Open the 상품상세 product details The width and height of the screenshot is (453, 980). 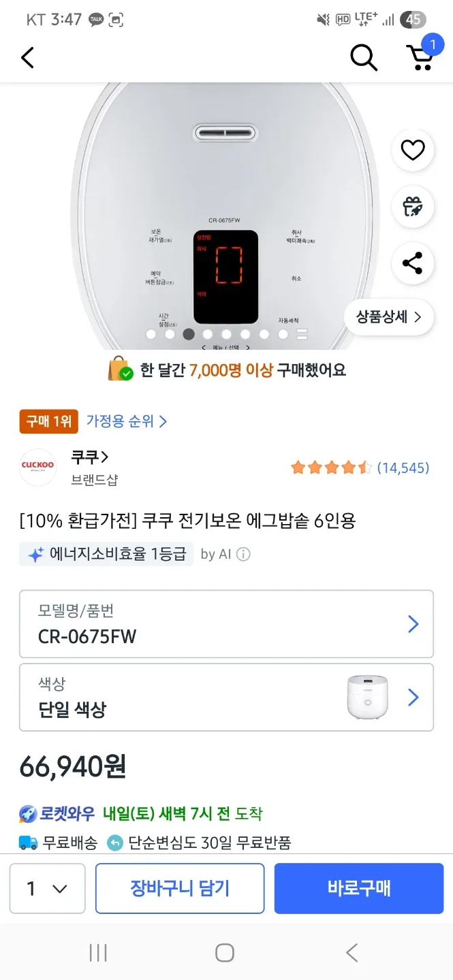[389, 316]
